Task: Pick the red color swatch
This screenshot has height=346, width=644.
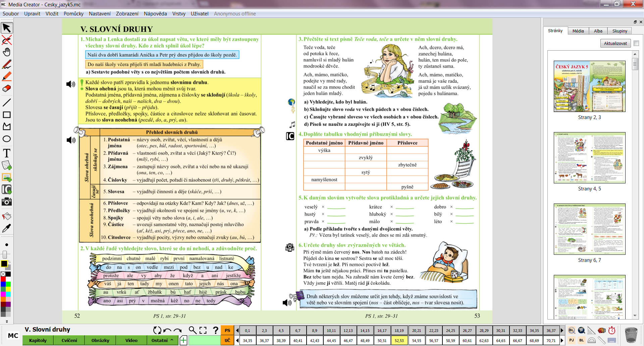Action: pos(3,279)
